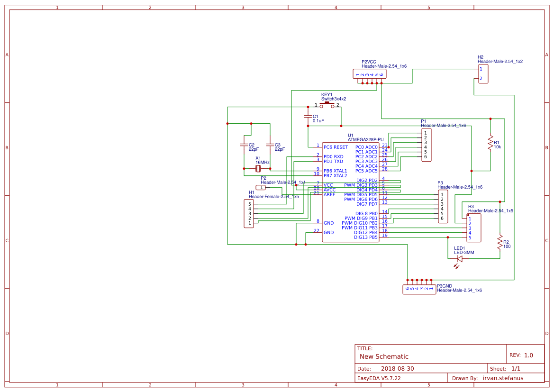The height and width of the screenshot is (392, 554).
Task: Select the C2 22pF capacitor
Action: pos(244,145)
